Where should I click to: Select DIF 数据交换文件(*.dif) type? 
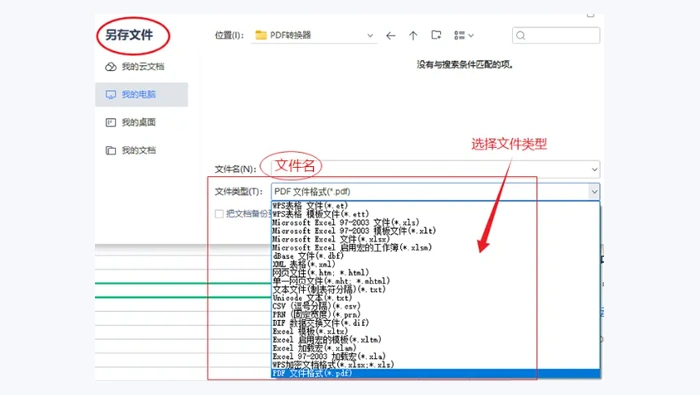[x=435, y=323]
